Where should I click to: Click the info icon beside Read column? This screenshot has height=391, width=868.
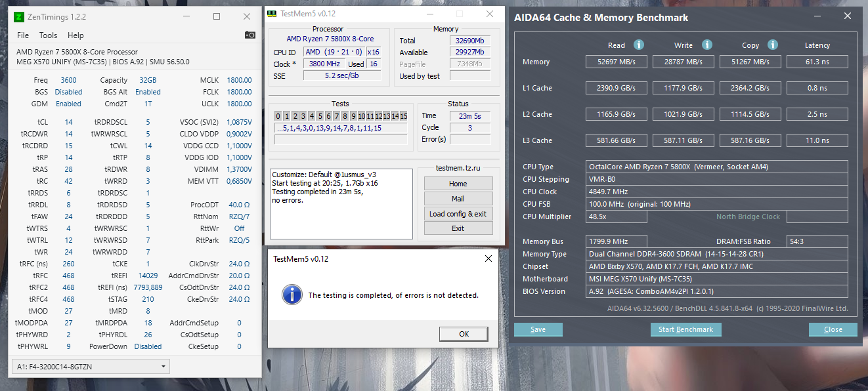[638, 45]
